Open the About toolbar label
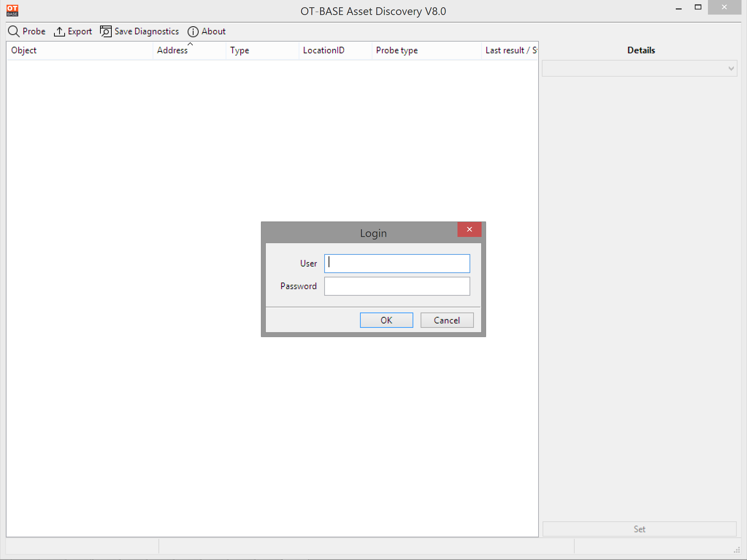 tap(214, 31)
